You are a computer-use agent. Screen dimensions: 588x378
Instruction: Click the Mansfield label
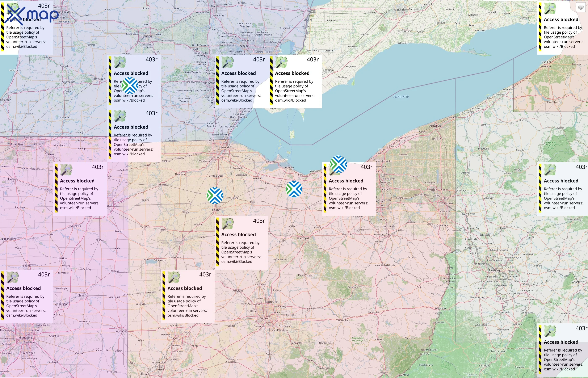(303, 238)
